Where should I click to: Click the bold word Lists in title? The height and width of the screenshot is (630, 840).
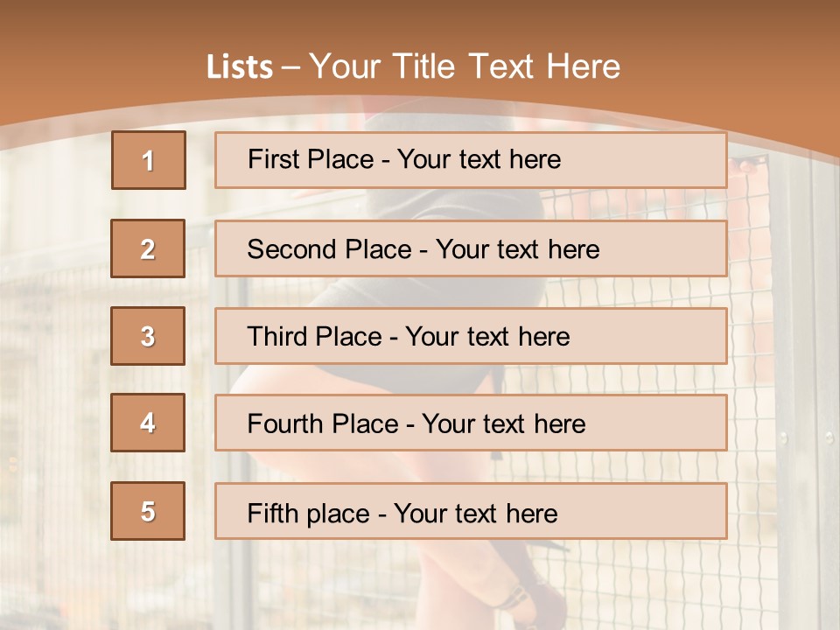click(x=239, y=67)
